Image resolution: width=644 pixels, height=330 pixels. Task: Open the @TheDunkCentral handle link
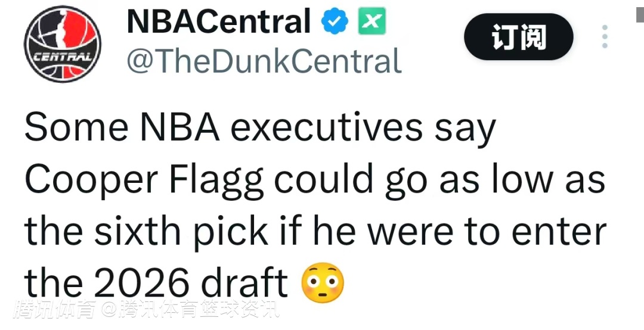(x=264, y=61)
